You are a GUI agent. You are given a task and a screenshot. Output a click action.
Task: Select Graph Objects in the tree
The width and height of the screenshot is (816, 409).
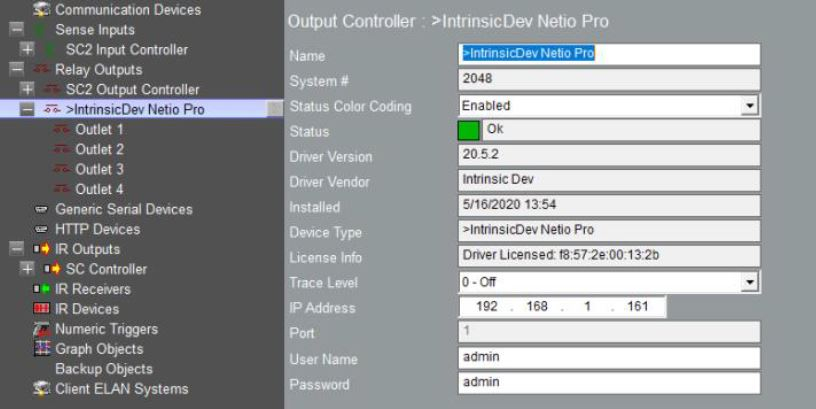tap(99, 349)
